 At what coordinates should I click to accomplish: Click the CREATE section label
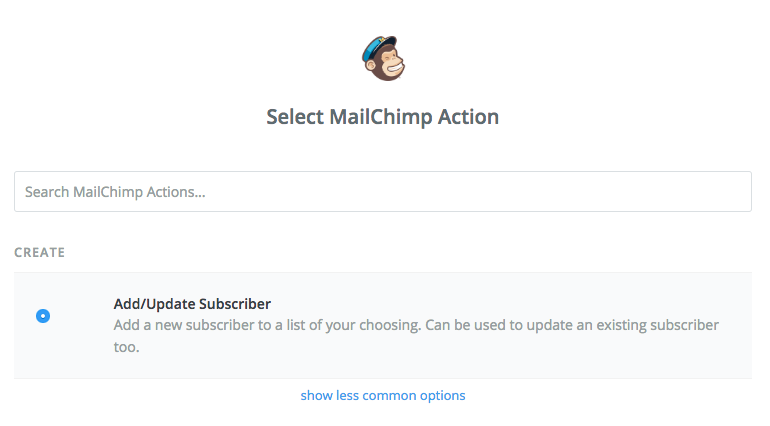[x=39, y=253]
